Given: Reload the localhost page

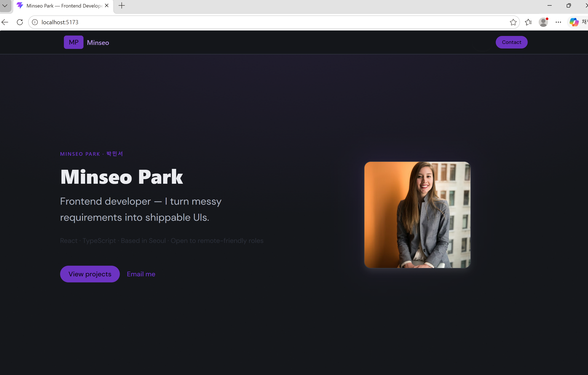Looking at the screenshot, I should point(20,22).
